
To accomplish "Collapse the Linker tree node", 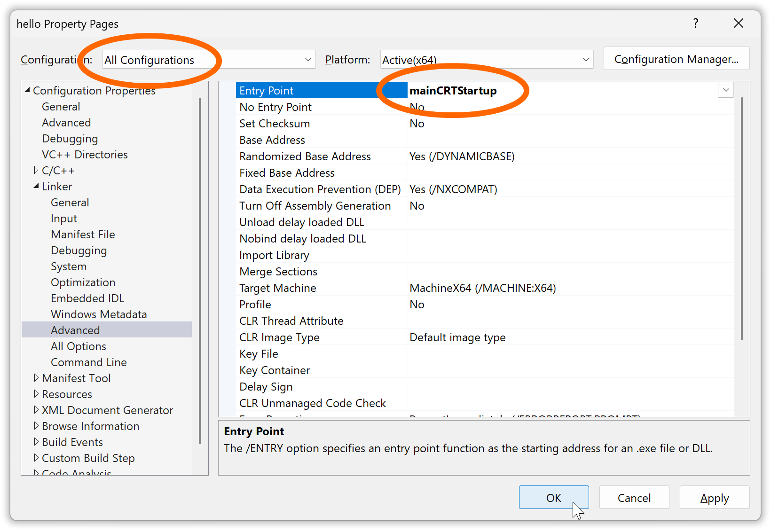I will tap(36, 187).
